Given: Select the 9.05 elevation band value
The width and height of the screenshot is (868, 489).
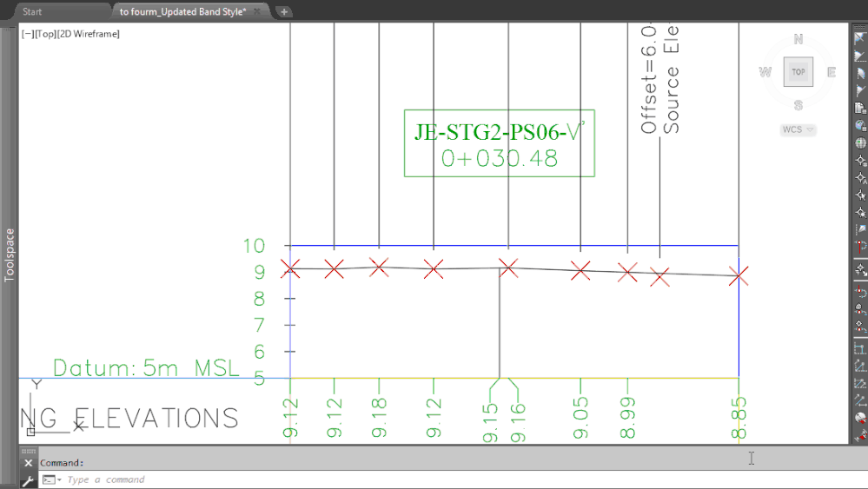Looking at the screenshot, I should 580,418.
